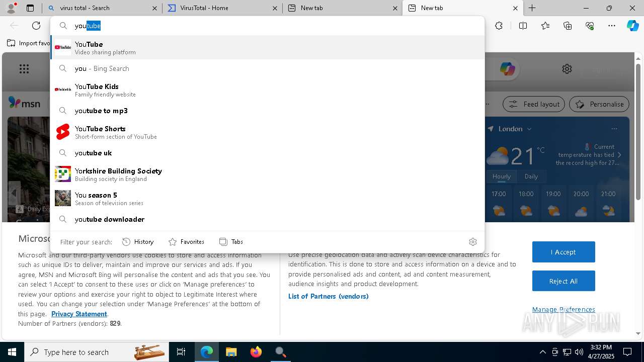Screen dimensions: 644x362
Task: Pick the Yorkshire Building Society suggestion
Action: (x=267, y=174)
